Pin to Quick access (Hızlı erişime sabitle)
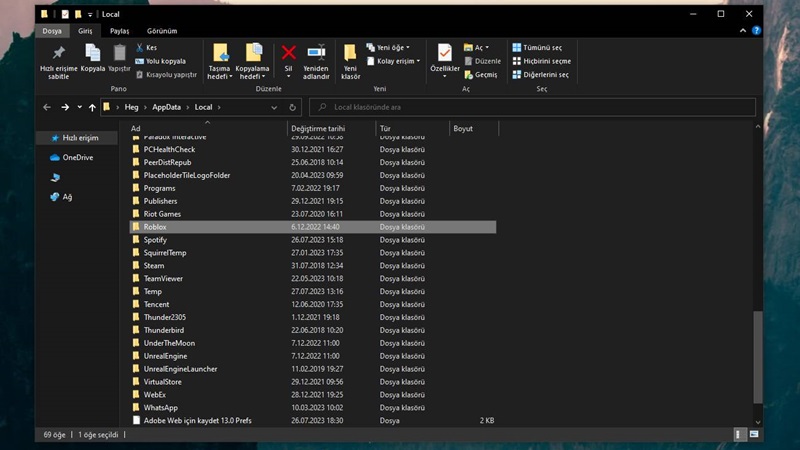Screen dimensions: 800x450 pyautogui.click(x=59, y=62)
